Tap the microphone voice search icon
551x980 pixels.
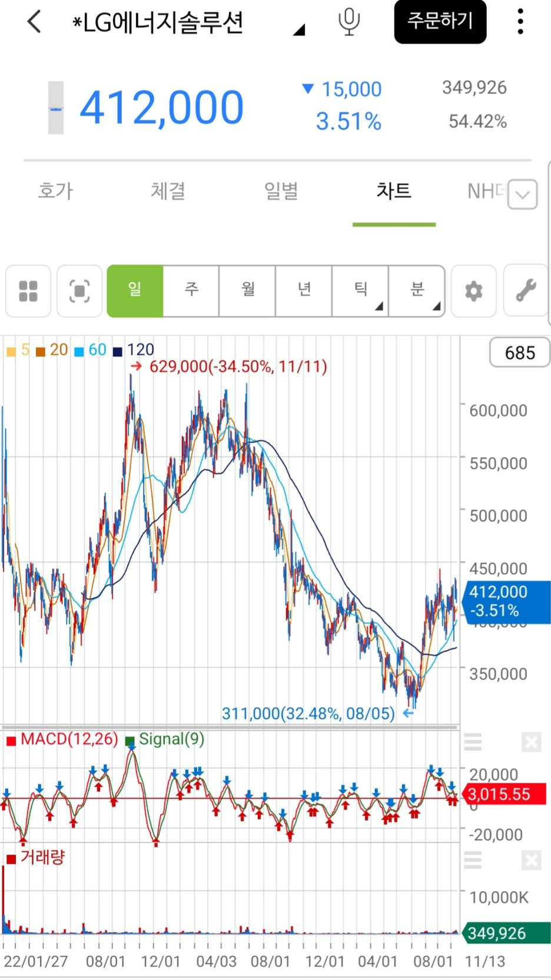[x=349, y=22]
